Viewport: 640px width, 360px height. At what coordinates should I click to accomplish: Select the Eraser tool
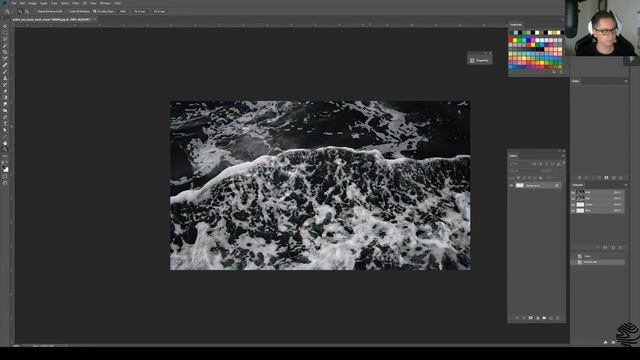pyautogui.click(x=5, y=92)
